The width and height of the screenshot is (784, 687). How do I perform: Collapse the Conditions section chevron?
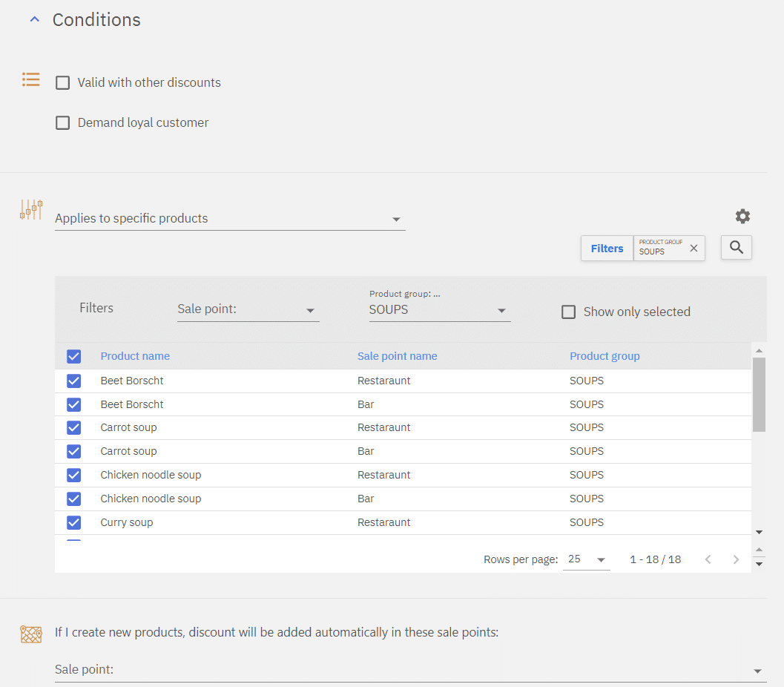(x=34, y=20)
